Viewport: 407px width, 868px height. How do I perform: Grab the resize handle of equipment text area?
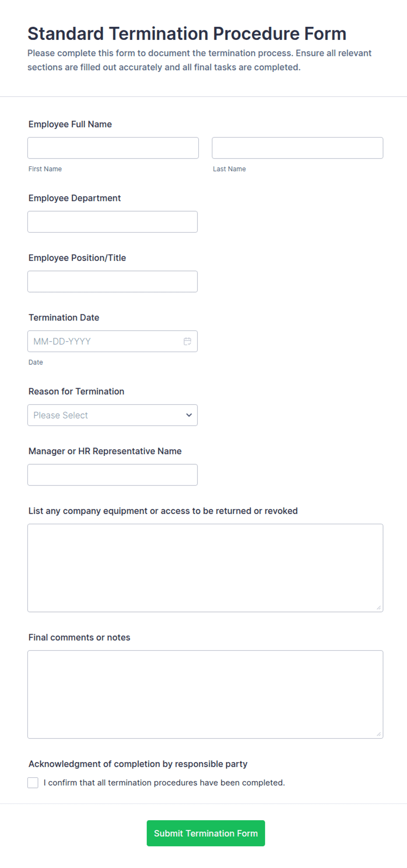pos(379,607)
